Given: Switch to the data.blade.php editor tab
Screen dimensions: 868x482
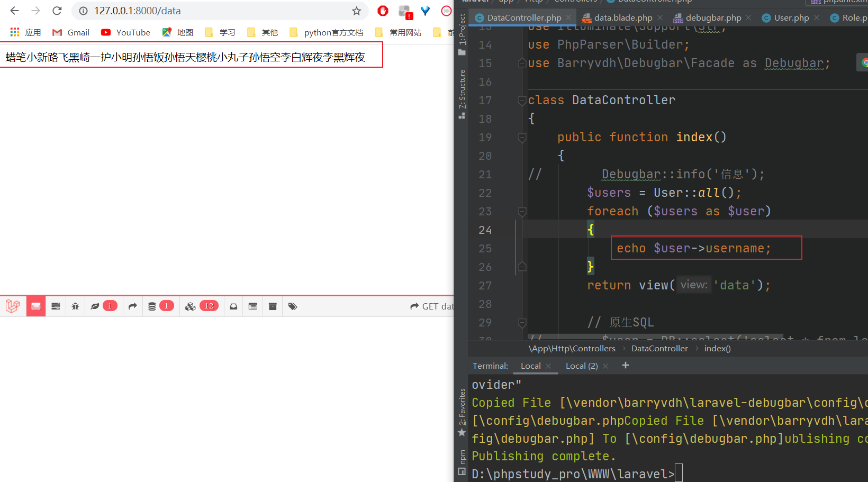Looking at the screenshot, I should 623,17.
